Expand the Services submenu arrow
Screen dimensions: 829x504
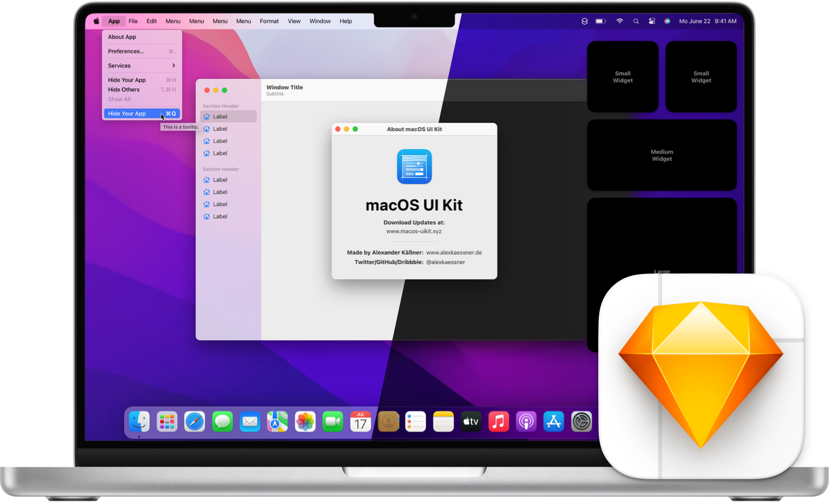[173, 65]
